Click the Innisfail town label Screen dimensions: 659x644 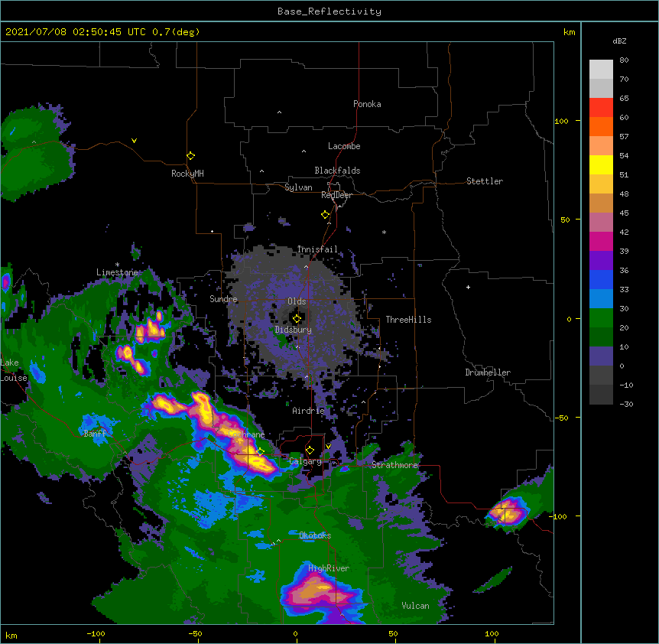[x=317, y=249]
